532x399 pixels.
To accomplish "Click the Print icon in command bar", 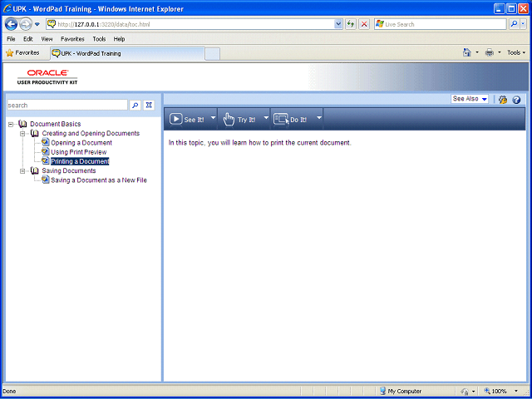I will coord(490,52).
